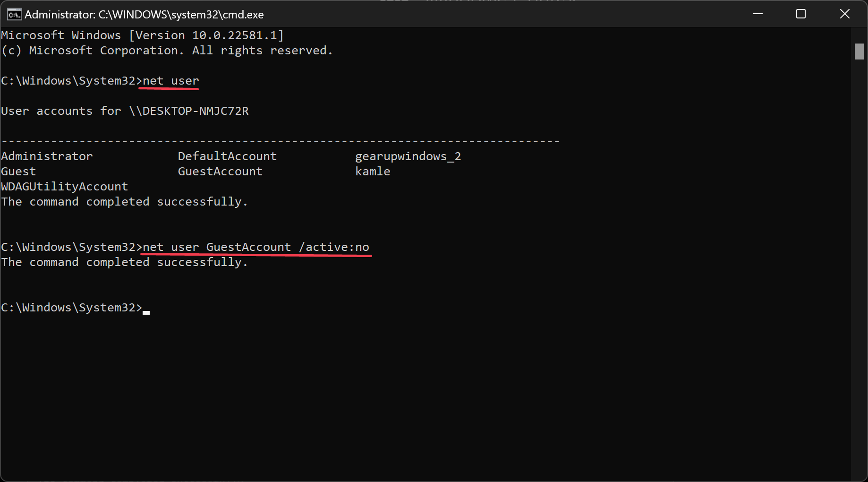
Task: Click the DefaultAccount entry
Action: click(227, 156)
